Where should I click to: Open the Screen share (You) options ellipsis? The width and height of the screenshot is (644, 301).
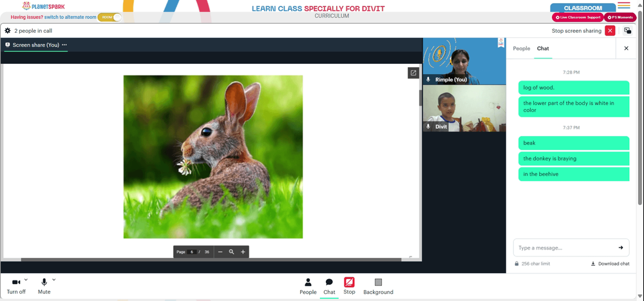64,45
